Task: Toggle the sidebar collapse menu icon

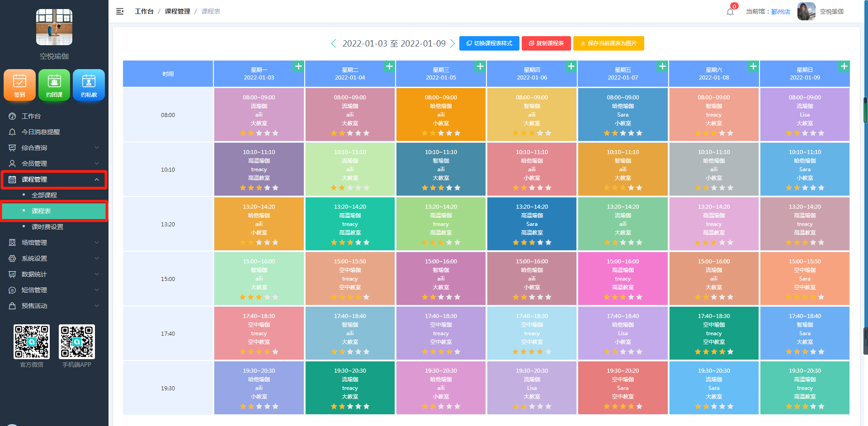Action: pos(120,11)
